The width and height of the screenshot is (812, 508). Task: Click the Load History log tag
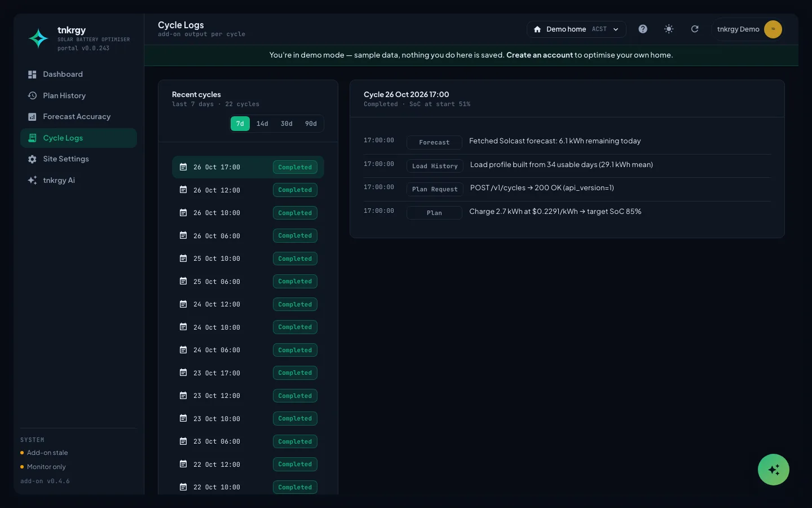pyautogui.click(x=435, y=166)
